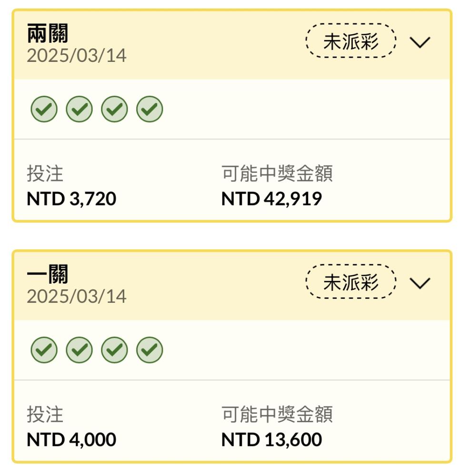This screenshot has height=476, width=469.
Task: Click the NTD 4,000 bet amount
Action: click(71, 439)
